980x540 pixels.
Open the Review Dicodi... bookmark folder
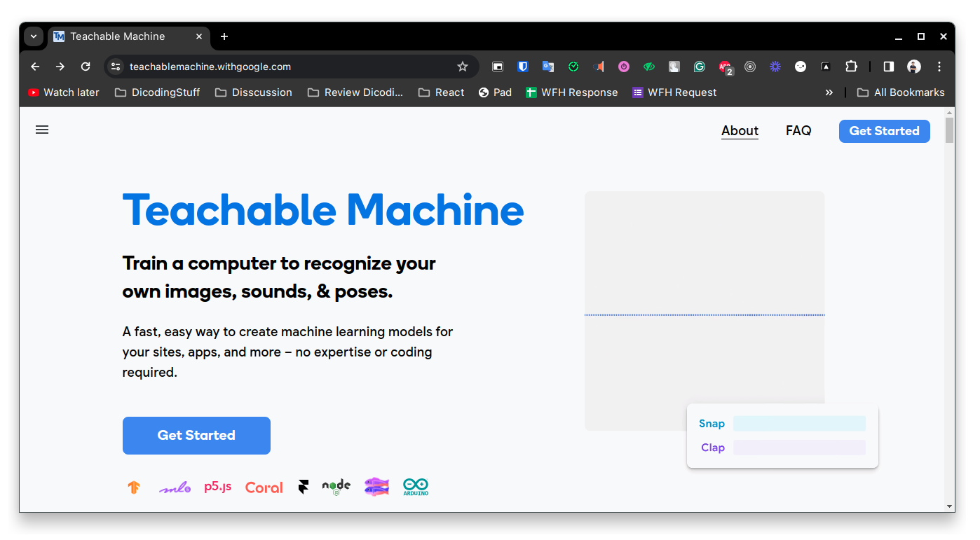click(x=355, y=92)
